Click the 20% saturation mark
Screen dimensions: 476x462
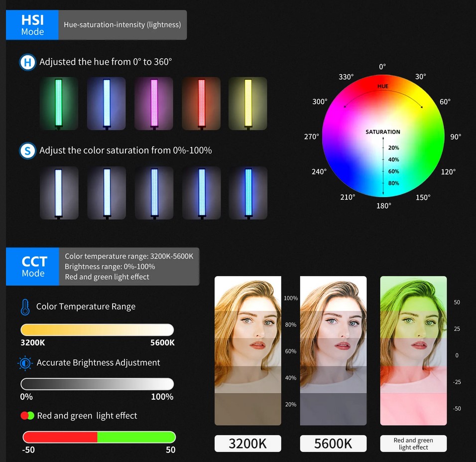click(393, 148)
